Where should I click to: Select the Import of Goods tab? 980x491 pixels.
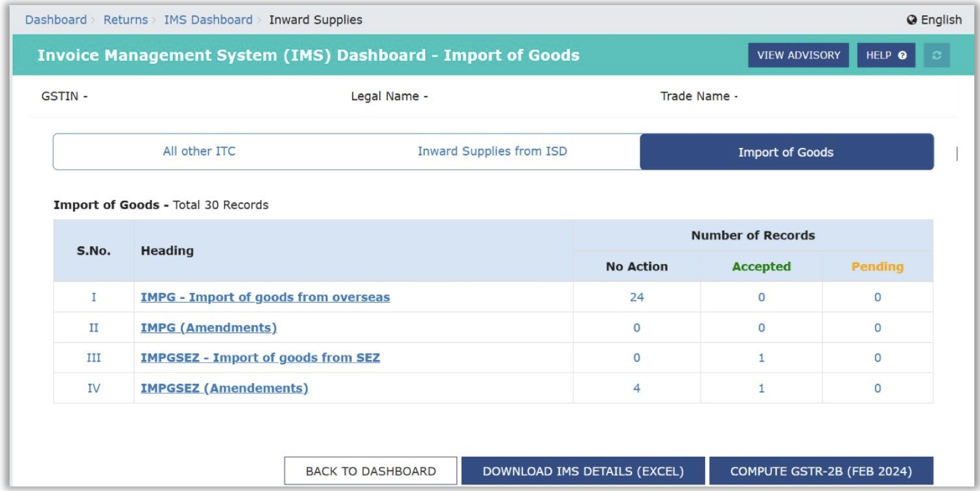(786, 152)
